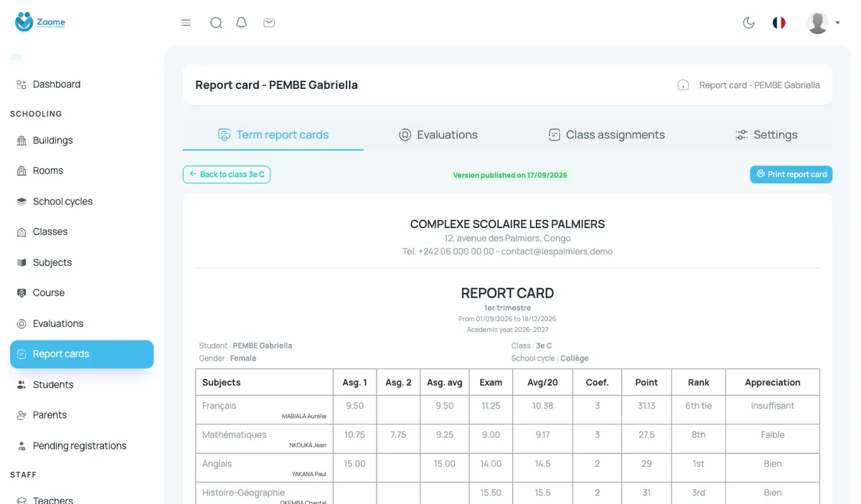Click the Course sidebar icon
The image size is (861, 504).
tap(22, 293)
